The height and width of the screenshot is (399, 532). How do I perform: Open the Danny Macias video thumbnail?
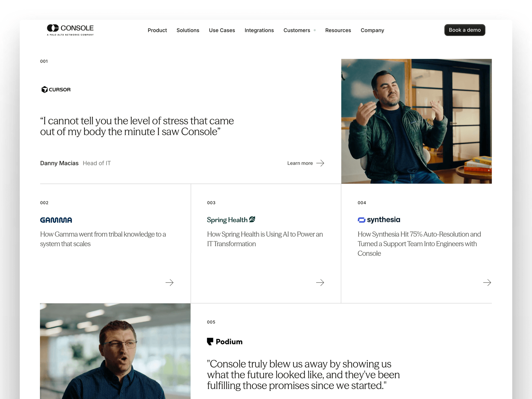(416, 121)
